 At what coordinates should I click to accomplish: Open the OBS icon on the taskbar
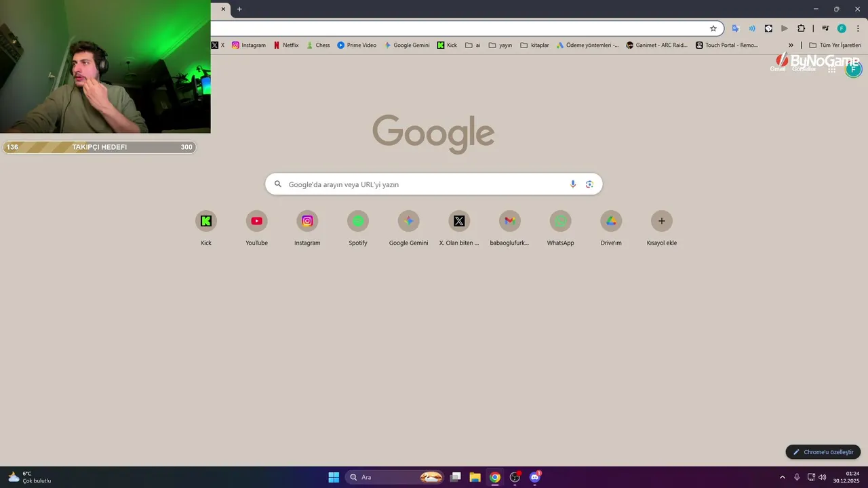tap(515, 477)
